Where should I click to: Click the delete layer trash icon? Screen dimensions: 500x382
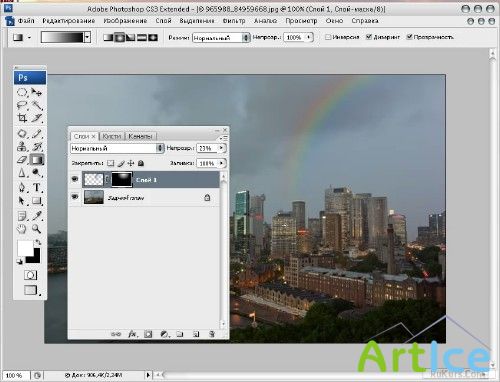coord(212,334)
